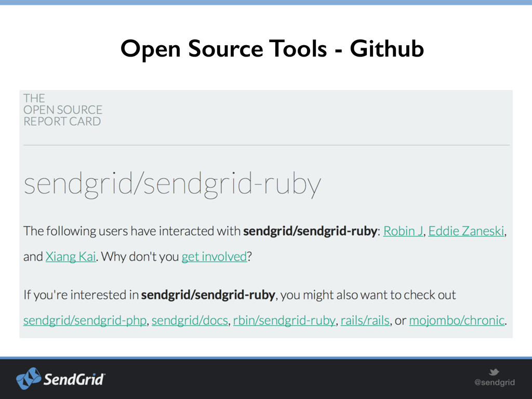Open the rails/rails repository link
The width and height of the screenshot is (532, 399).
pyautogui.click(x=365, y=320)
